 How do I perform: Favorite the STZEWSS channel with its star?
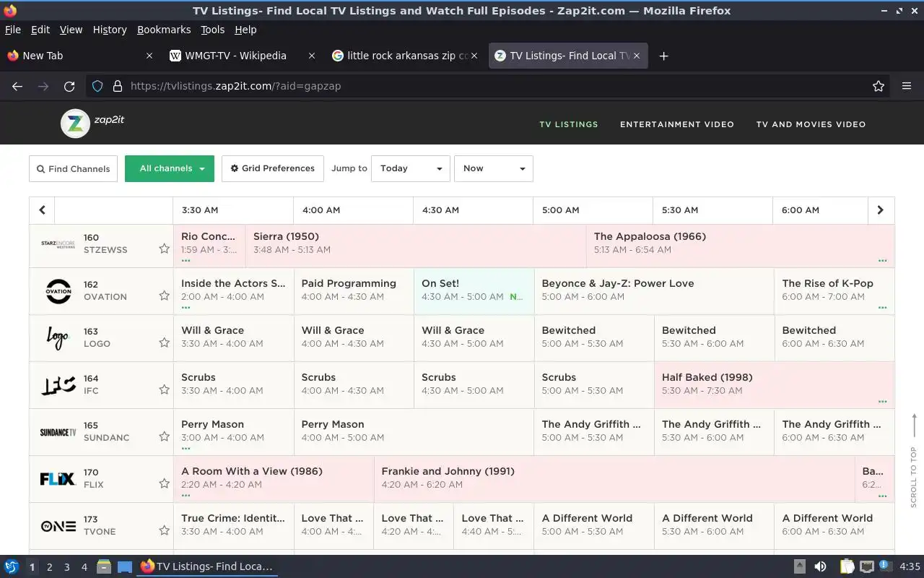pyautogui.click(x=164, y=249)
